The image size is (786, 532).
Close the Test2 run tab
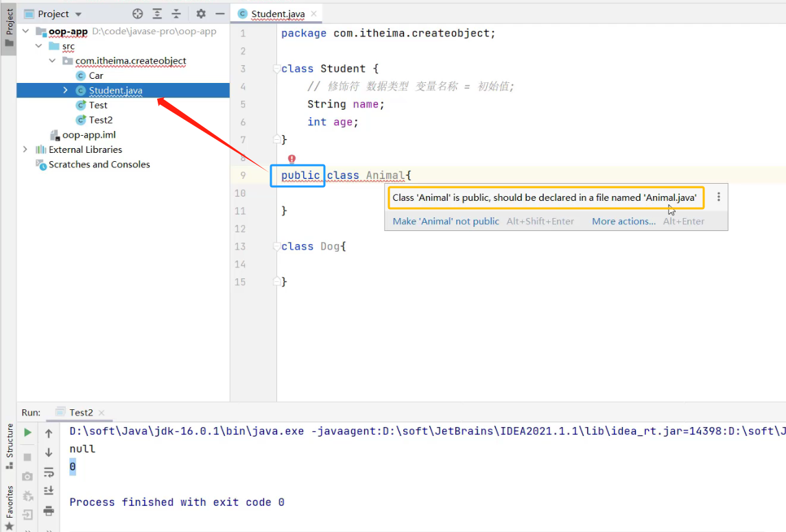(x=102, y=412)
